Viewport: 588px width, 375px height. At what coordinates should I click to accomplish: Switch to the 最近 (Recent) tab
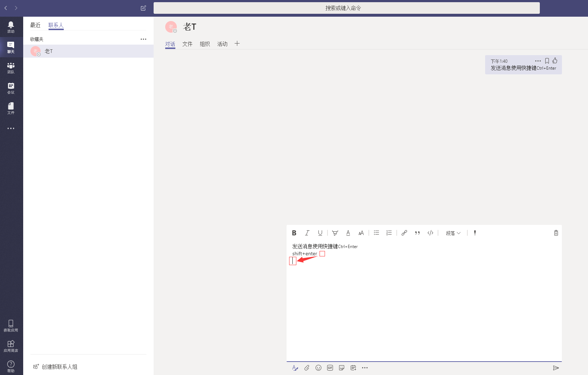point(35,25)
